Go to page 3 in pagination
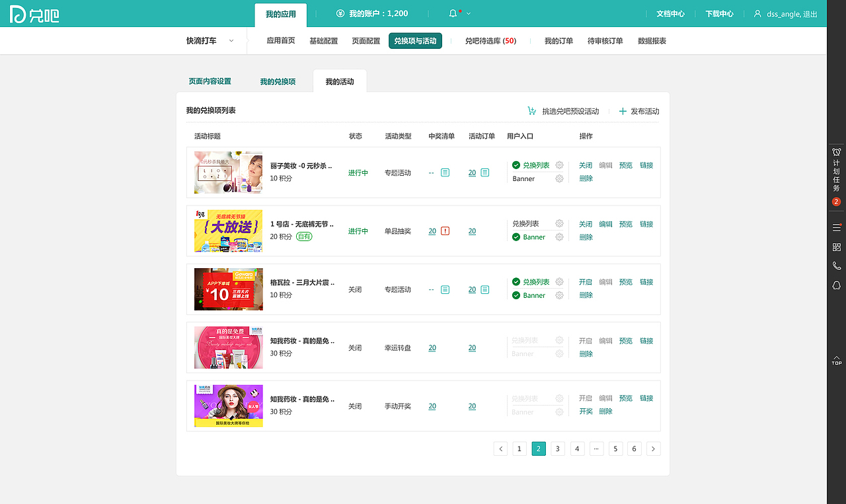Image resolution: width=846 pixels, height=504 pixels. point(558,449)
